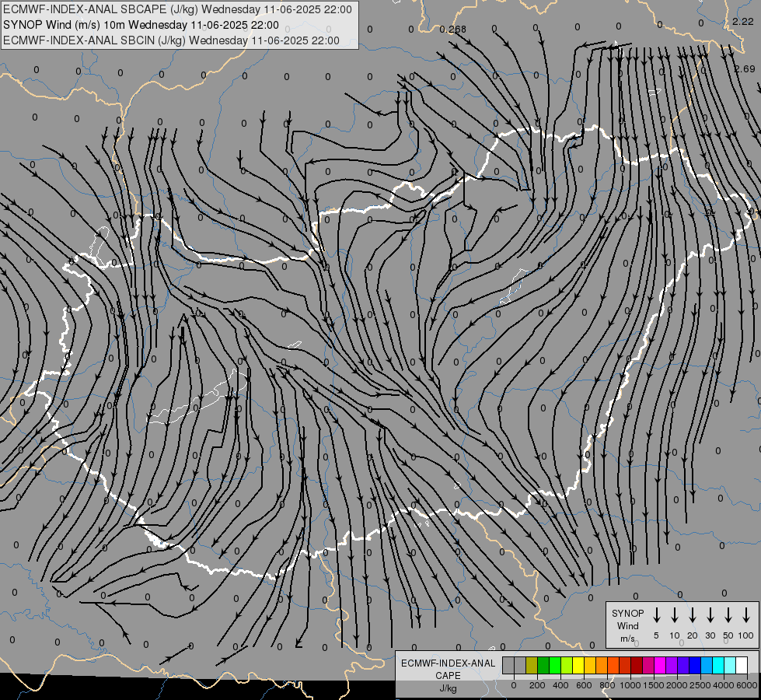Click the SBCIN title line
Viewport: 761px width, 700px height.
click(x=171, y=40)
